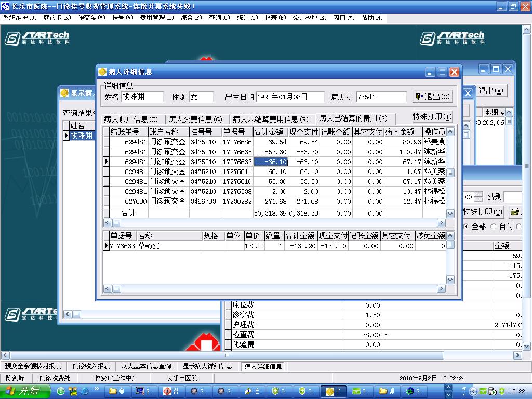The width and height of the screenshot is (532, 399).
Task: Switch to 门诊收入报表 window tab
Action: pyautogui.click(x=91, y=366)
